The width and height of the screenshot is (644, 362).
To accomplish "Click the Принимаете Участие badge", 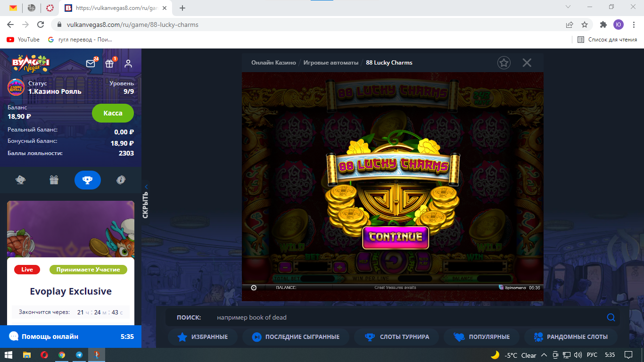I will 88,270.
